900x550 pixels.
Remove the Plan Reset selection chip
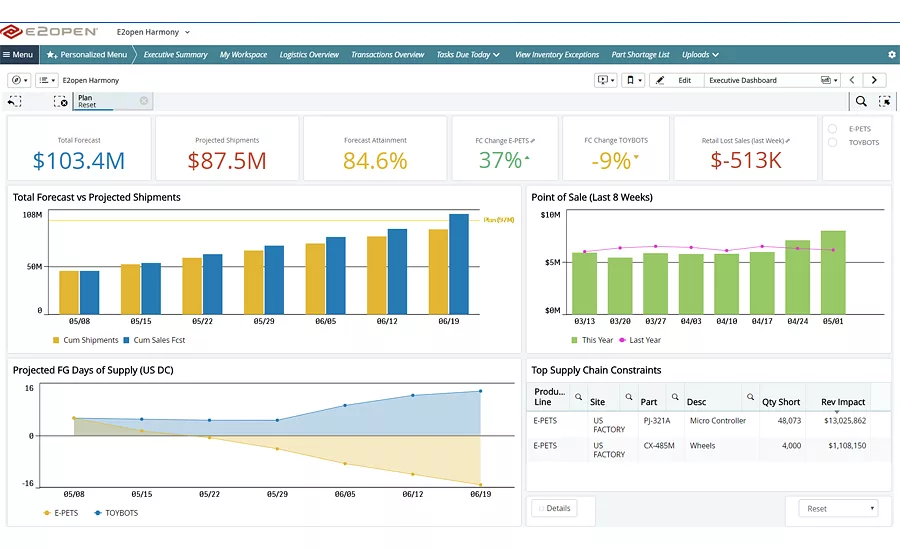point(144,101)
